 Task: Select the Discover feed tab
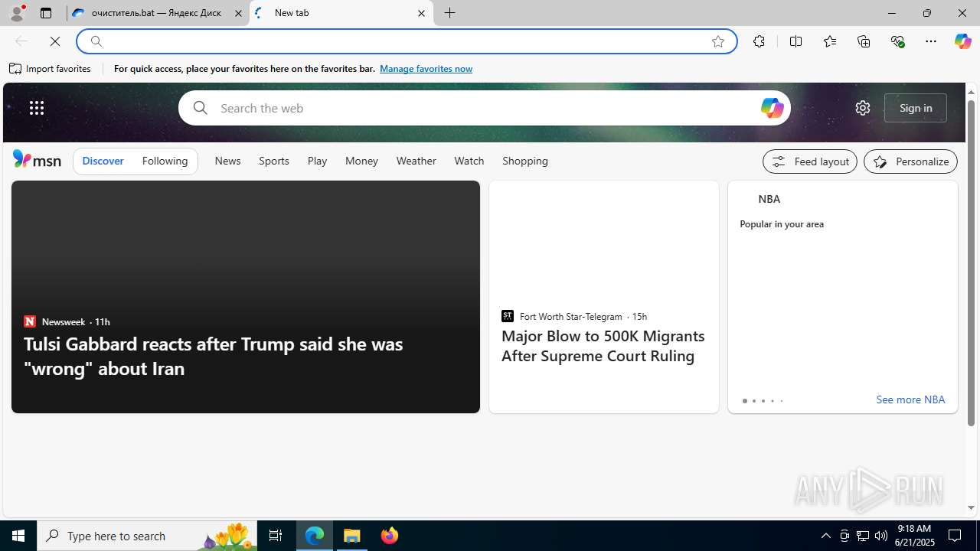click(103, 161)
